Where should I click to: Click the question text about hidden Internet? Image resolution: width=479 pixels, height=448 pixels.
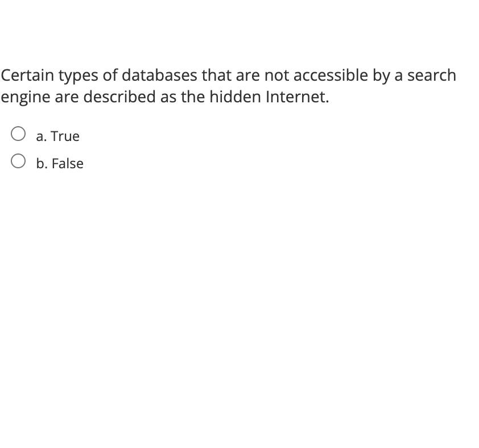(228, 85)
